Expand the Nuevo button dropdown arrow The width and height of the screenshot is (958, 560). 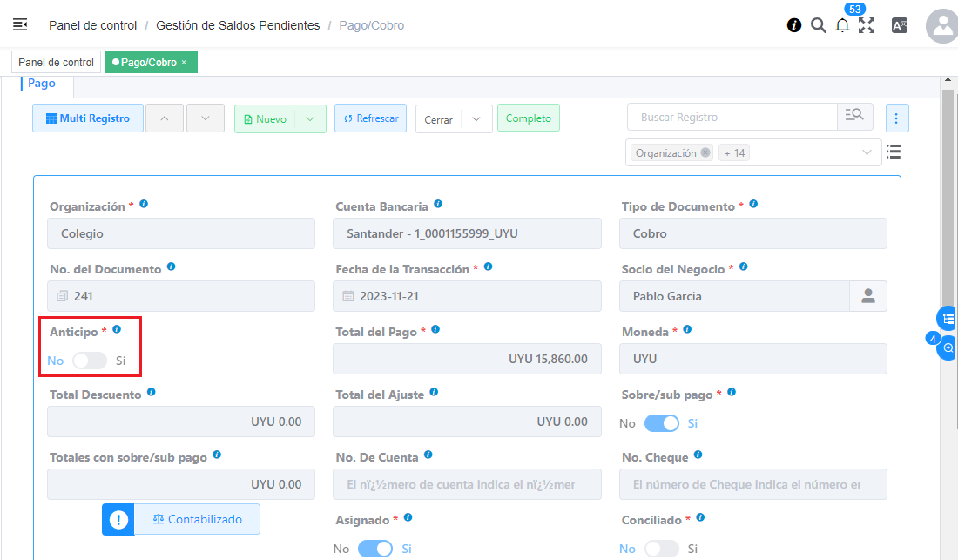pos(310,118)
